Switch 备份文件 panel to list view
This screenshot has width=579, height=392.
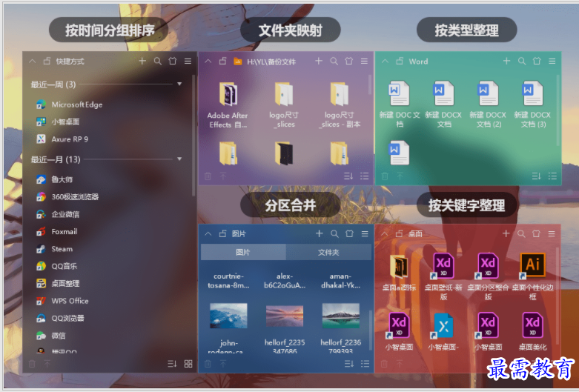pyautogui.click(x=365, y=176)
